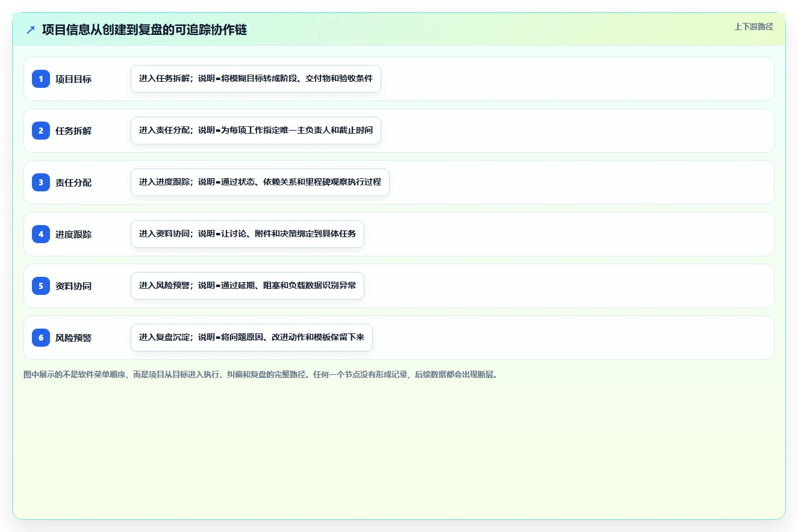Open the 进入责任分配 description box
798x532 pixels.
point(256,131)
